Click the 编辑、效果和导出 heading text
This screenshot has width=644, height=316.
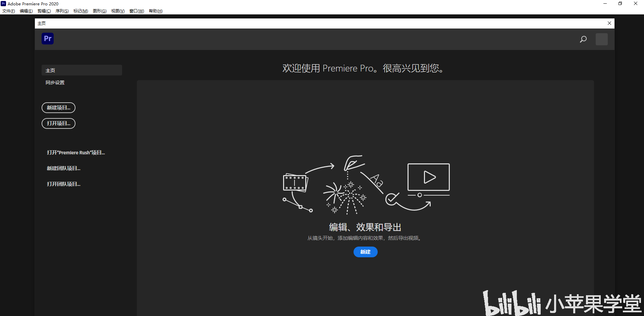click(365, 227)
